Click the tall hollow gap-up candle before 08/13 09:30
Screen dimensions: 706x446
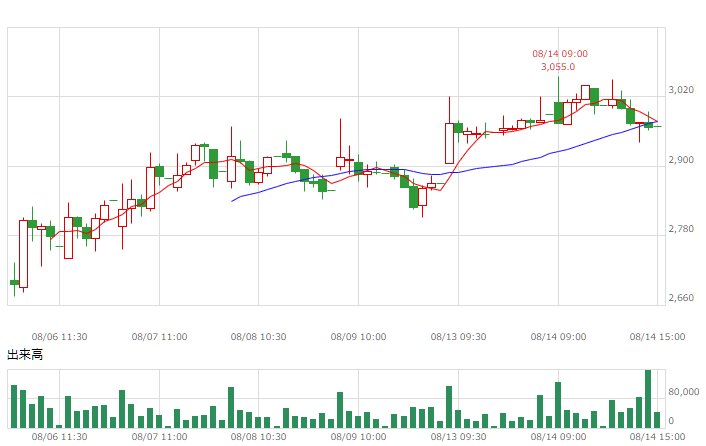tap(449, 143)
